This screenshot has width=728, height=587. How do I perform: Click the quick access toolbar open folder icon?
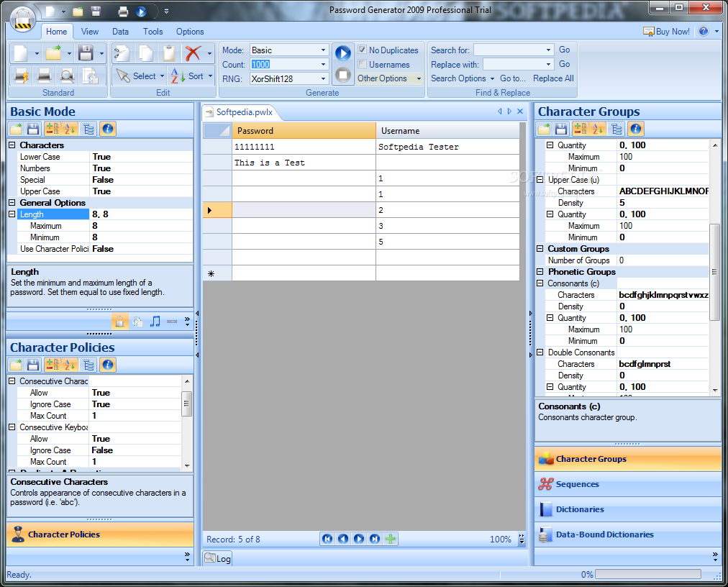pyautogui.click(x=78, y=12)
